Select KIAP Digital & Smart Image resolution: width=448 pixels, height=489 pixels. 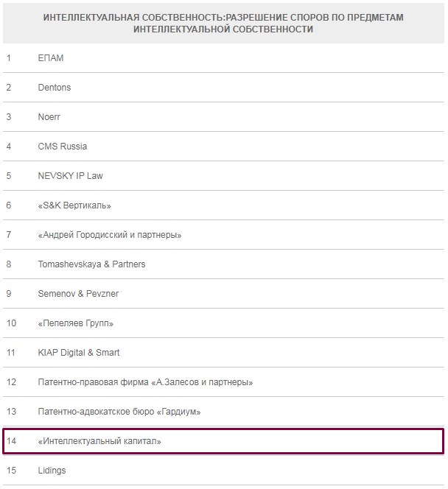pos(79,353)
